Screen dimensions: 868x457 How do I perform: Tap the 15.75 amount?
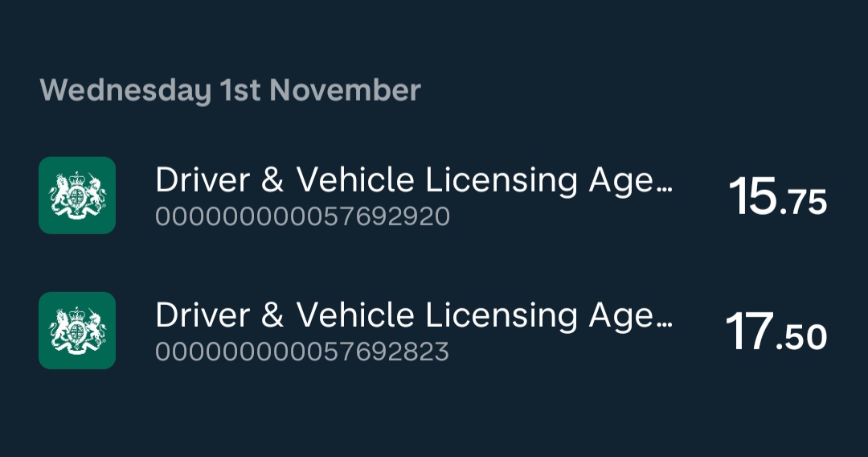778,196
